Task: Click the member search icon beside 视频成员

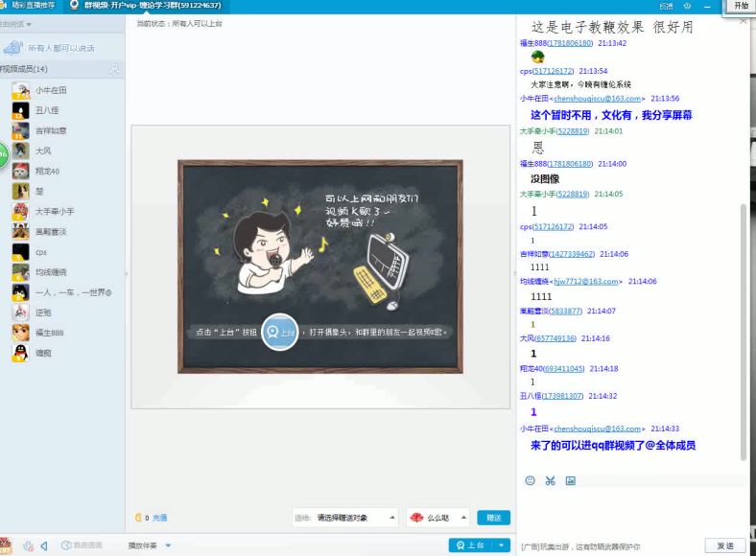Action: pos(114,69)
